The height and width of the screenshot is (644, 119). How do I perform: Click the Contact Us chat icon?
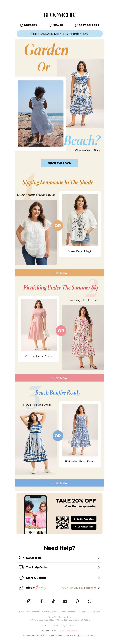[x=21, y=558]
